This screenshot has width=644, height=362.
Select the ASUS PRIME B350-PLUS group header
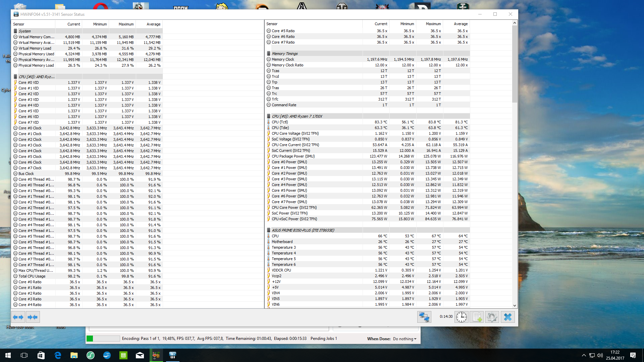pyautogui.click(x=368, y=230)
